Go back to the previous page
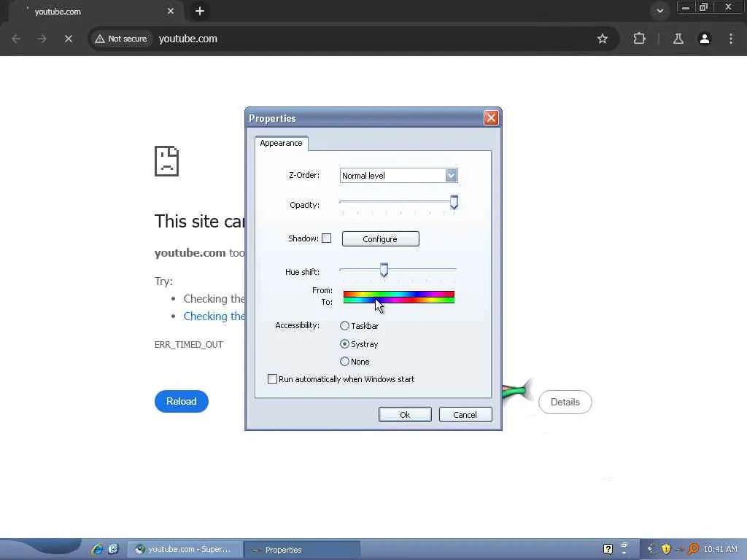 click(16, 39)
